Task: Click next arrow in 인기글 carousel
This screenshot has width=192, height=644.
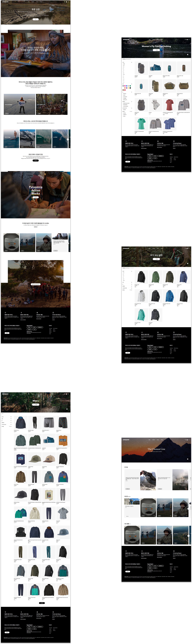Action: (x=189, y=480)
